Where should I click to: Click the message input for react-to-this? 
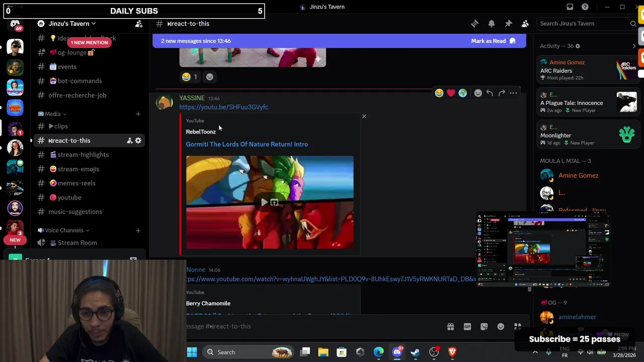(x=312, y=327)
